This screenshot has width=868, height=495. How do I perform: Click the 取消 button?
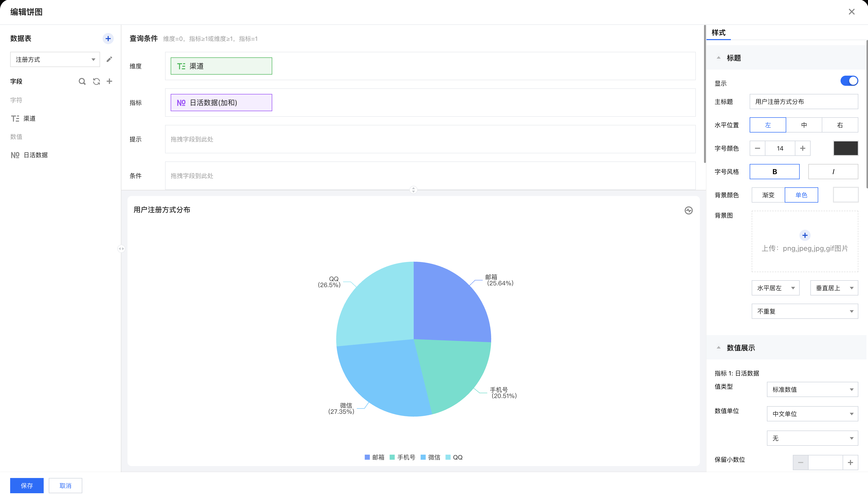[x=65, y=485]
